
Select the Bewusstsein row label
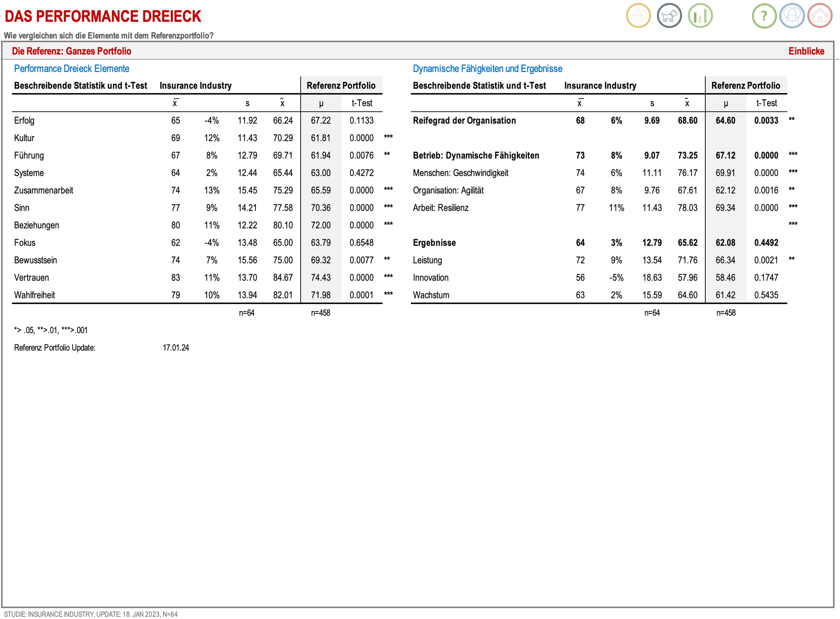pyautogui.click(x=35, y=260)
